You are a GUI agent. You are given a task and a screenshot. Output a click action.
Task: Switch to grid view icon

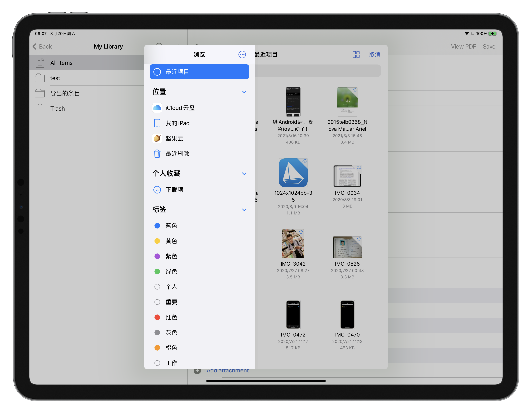[356, 54]
